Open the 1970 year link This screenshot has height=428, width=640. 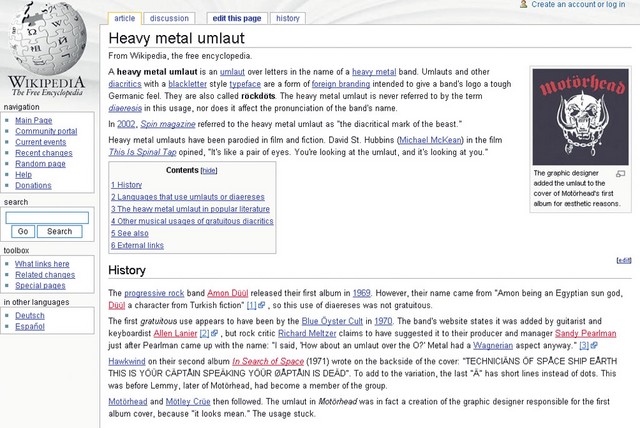click(x=383, y=321)
